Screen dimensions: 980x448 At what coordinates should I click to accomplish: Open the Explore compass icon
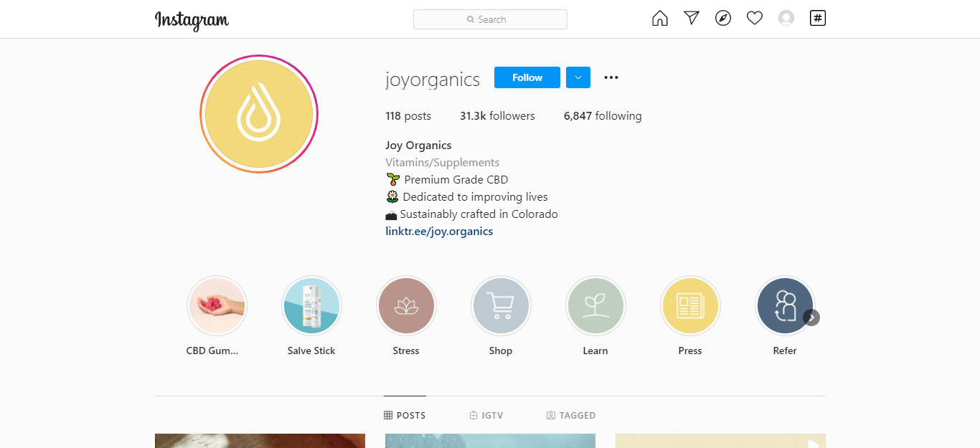pyautogui.click(x=723, y=19)
